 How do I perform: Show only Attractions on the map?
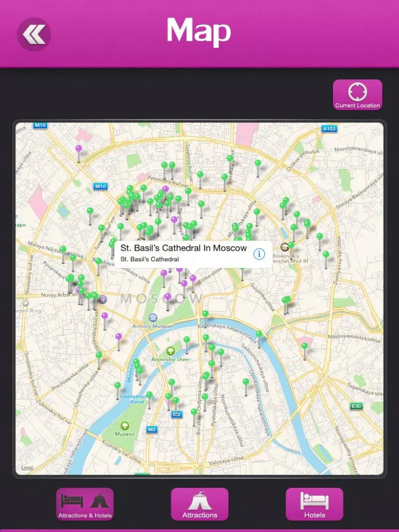click(199, 504)
